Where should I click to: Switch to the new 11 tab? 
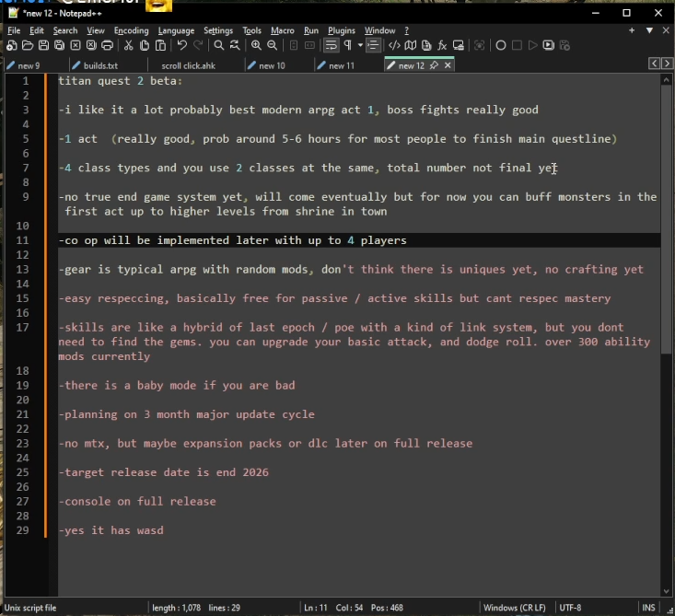click(342, 65)
